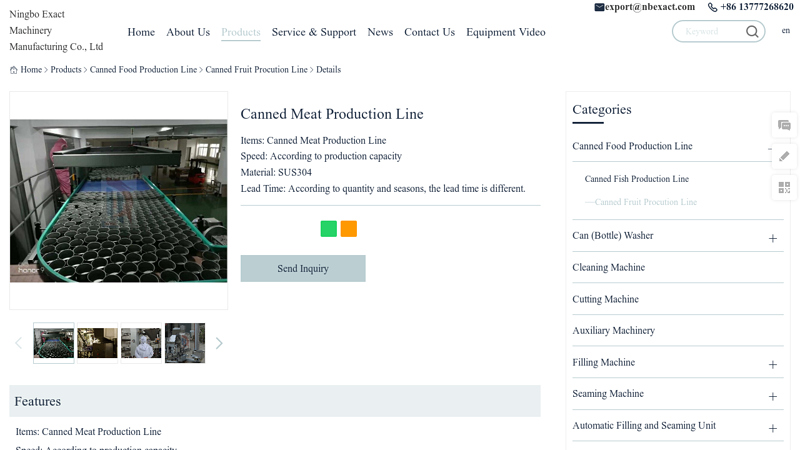Screen dimensions: 800x450
Task: Open Service & Support menu item
Action: pos(314,32)
